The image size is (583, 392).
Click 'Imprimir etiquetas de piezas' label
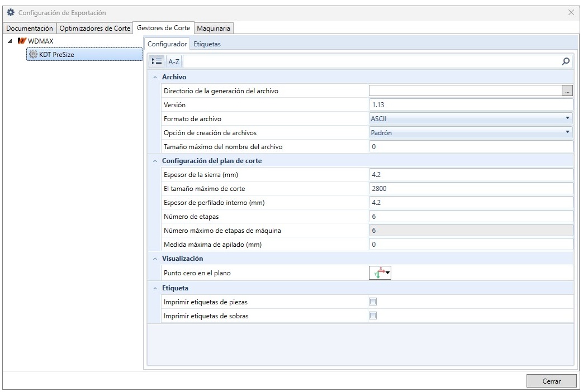pos(206,302)
